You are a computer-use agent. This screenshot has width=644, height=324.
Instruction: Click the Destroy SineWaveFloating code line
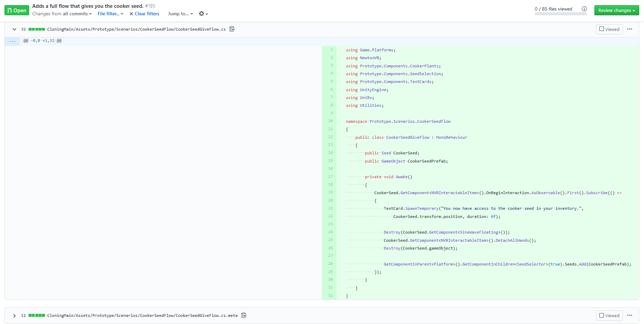pos(447,232)
